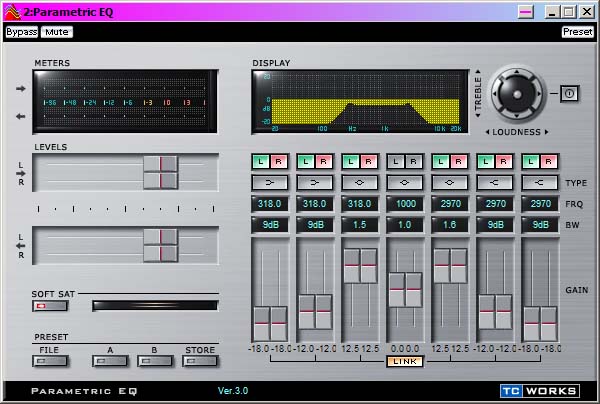Click the filter type icon of band 6

pyautogui.click(x=495, y=183)
